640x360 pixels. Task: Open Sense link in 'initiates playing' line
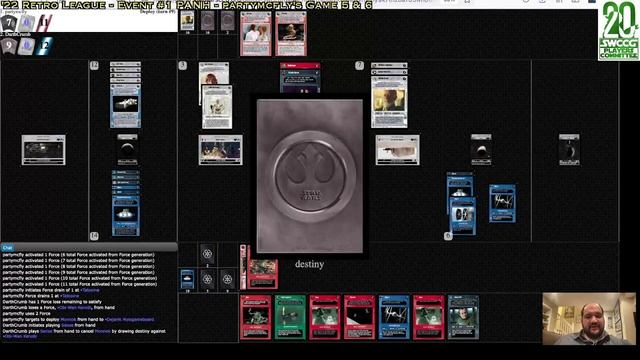click(67, 325)
